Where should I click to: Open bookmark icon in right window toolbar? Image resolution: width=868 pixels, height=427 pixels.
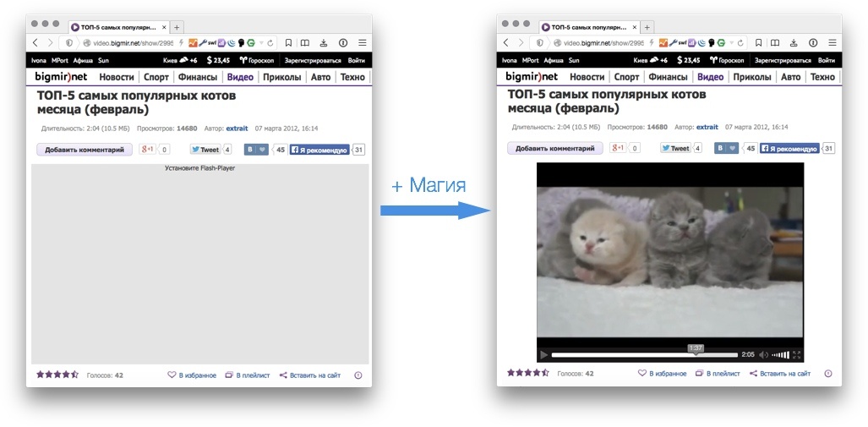click(x=759, y=42)
